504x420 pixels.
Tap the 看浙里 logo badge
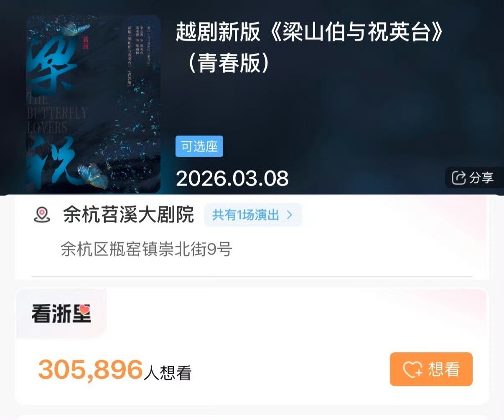click(61, 313)
